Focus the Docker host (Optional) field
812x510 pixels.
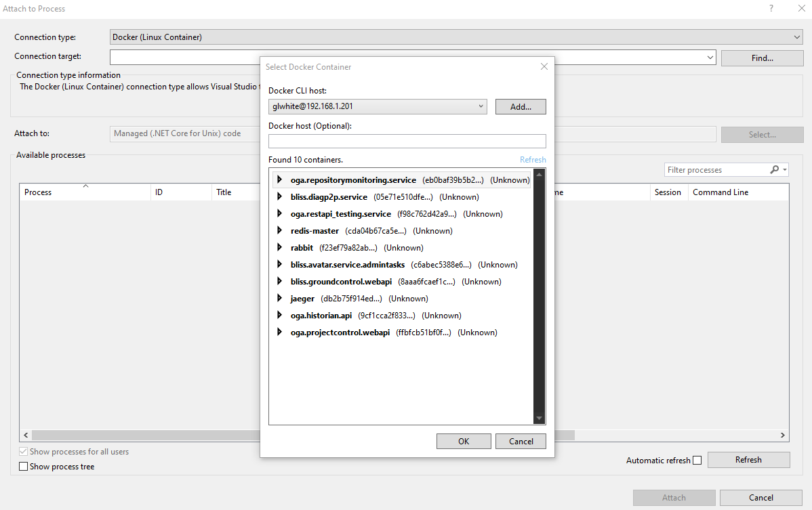[407, 141]
